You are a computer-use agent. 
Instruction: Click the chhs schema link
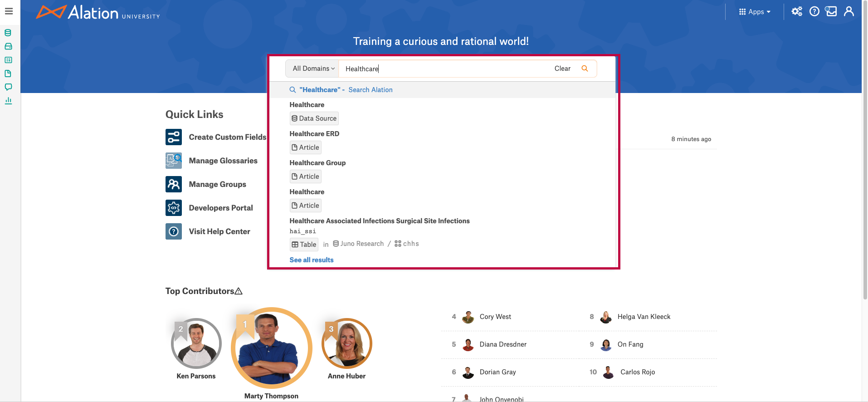(407, 244)
